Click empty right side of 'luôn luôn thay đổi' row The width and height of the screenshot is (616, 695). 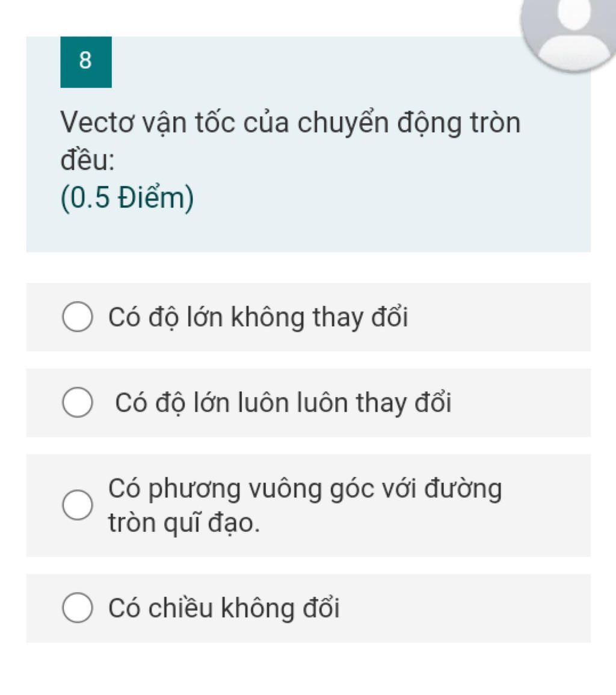point(521,403)
